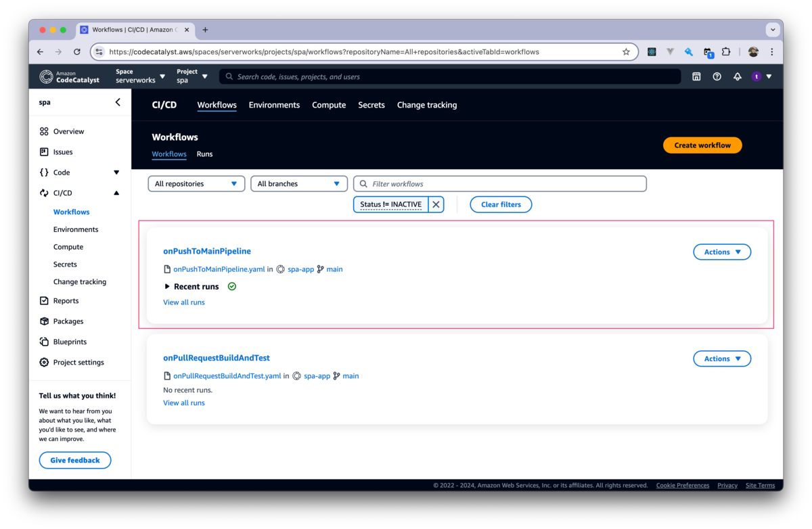The width and height of the screenshot is (812, 529).
Task: Open Change tracking in the sidebar
Action: coord(80,282)
